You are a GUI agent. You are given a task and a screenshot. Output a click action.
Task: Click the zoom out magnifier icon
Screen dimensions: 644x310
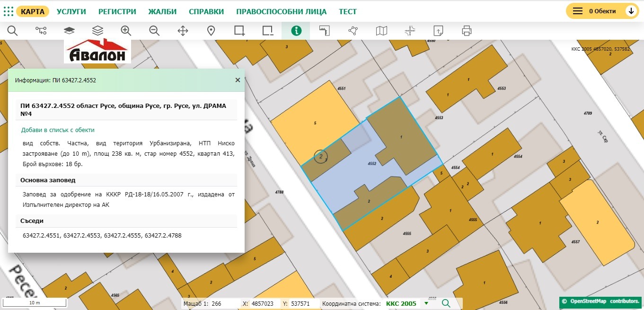pos(154,31)
